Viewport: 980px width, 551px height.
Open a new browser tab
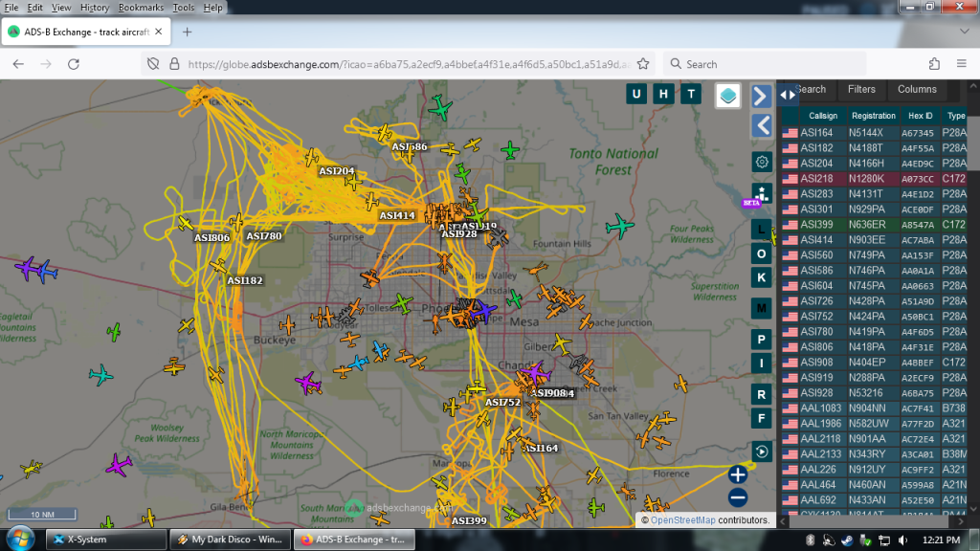(x=187, y=32)
